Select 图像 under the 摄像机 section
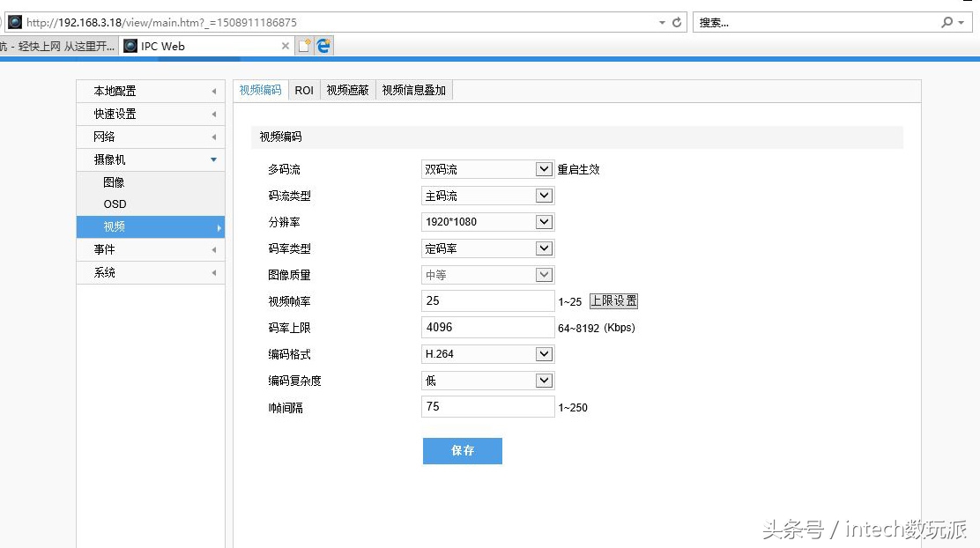 (114, 181)
